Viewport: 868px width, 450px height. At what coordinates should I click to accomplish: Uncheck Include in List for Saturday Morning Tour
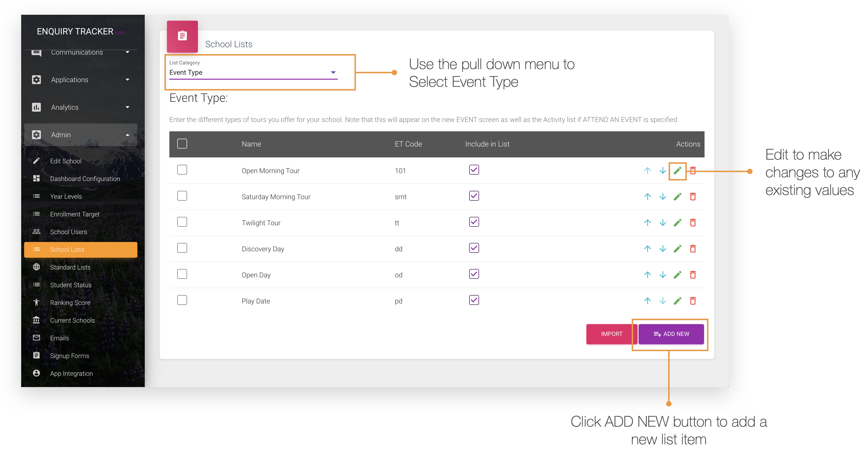coord(474,196)
